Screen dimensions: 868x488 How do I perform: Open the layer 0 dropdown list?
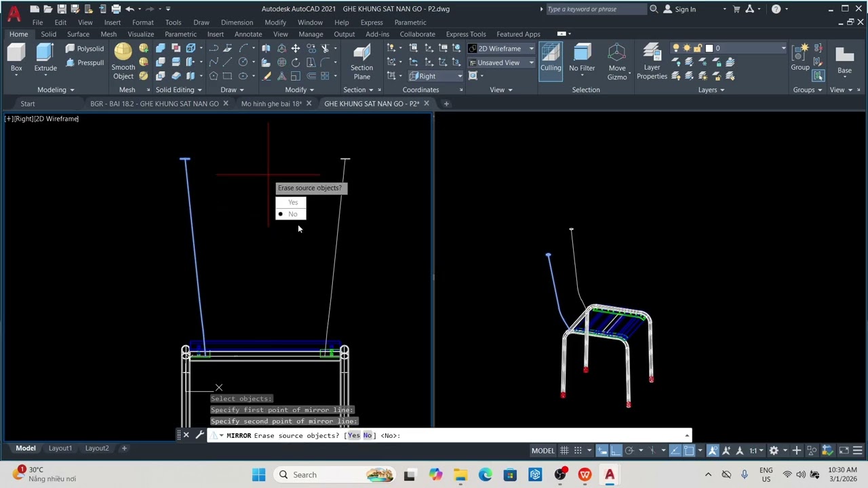729,48
